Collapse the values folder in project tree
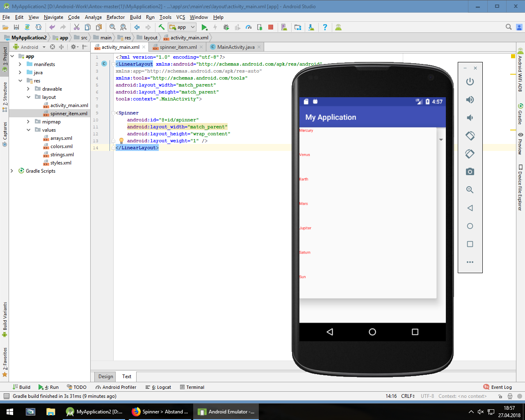This screenshot has height=420, width=525. coord(28,130)
